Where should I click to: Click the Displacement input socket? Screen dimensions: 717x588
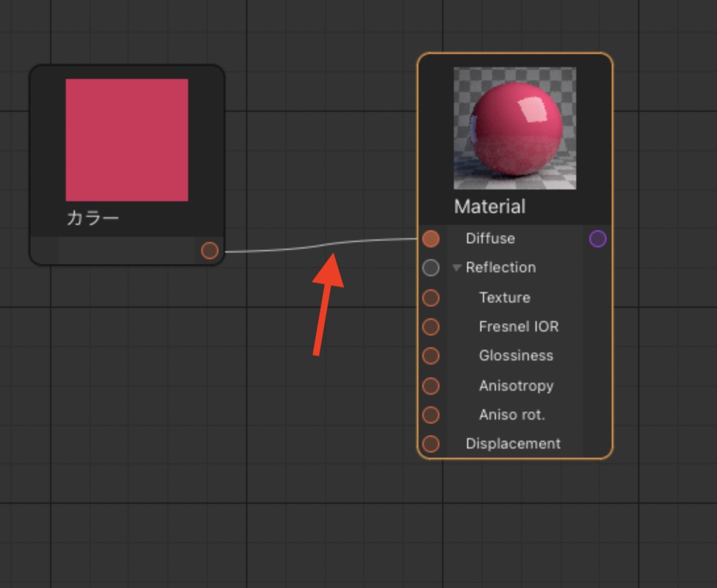point(430,444)
